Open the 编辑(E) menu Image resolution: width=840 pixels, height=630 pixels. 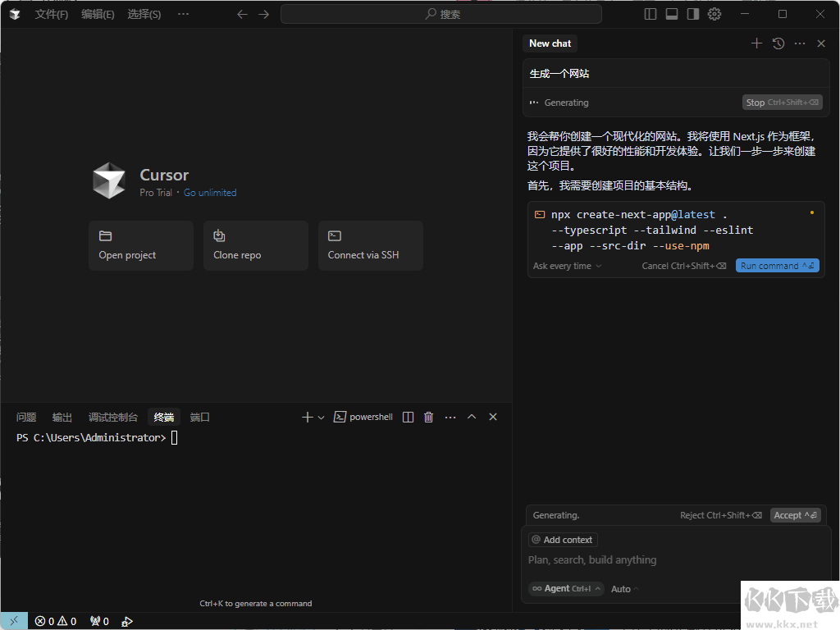click(98, 15)
